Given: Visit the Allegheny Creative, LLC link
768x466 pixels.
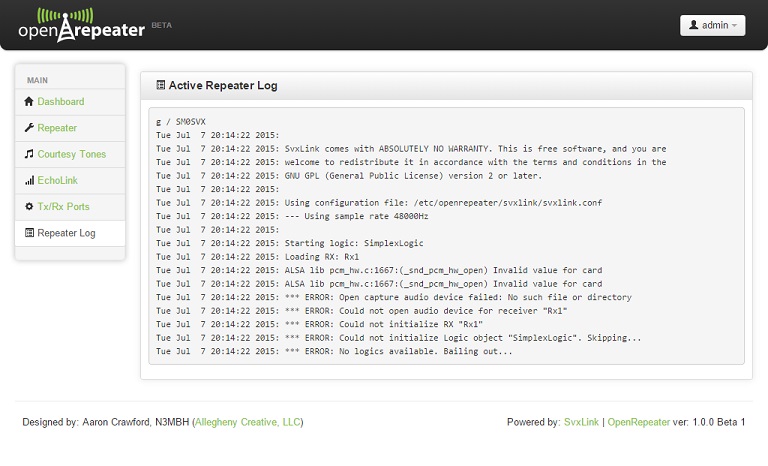Looking at the screenshot, I should [x=247, y=423].
